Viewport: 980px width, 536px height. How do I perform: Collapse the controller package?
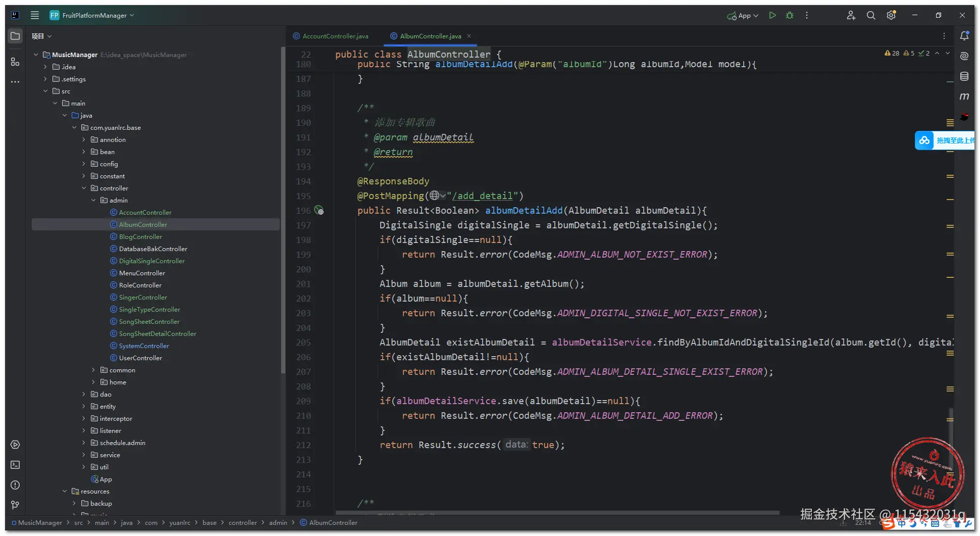tap(84, 188)
